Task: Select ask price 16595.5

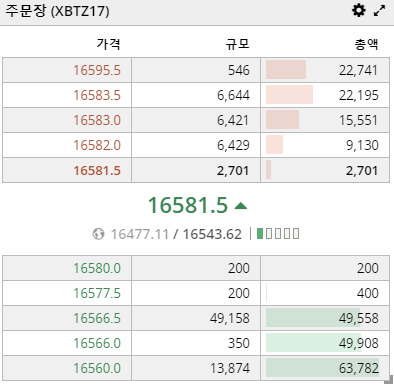Action: pyautogui.click(x=97, y=70)
